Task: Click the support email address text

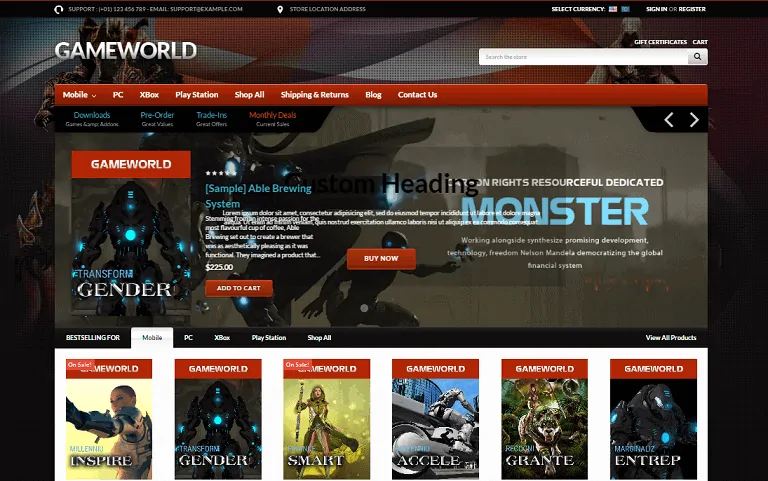Action: click(206, 9)
